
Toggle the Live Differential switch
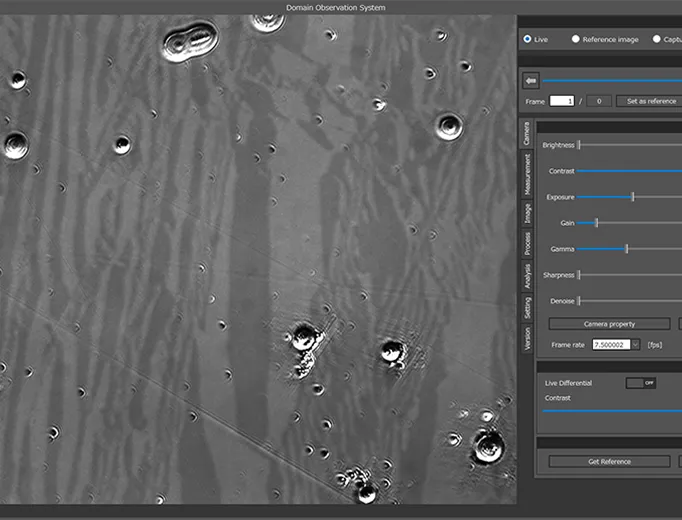[640, 383]
